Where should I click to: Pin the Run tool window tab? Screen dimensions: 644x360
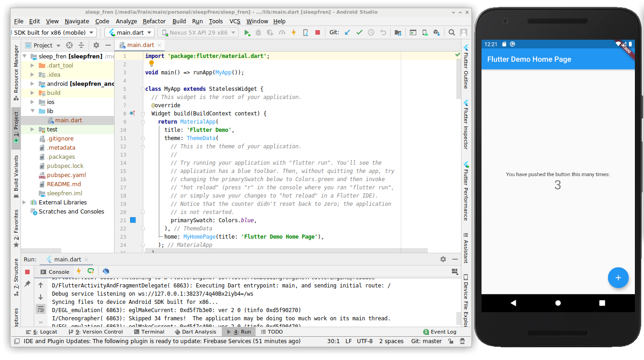27,284
